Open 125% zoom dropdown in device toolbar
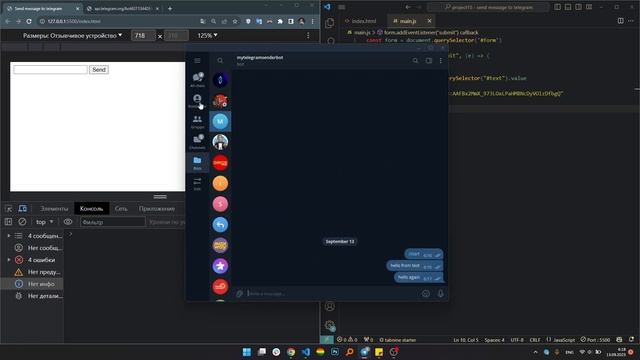The image size is (640, 360). (207, 36)
